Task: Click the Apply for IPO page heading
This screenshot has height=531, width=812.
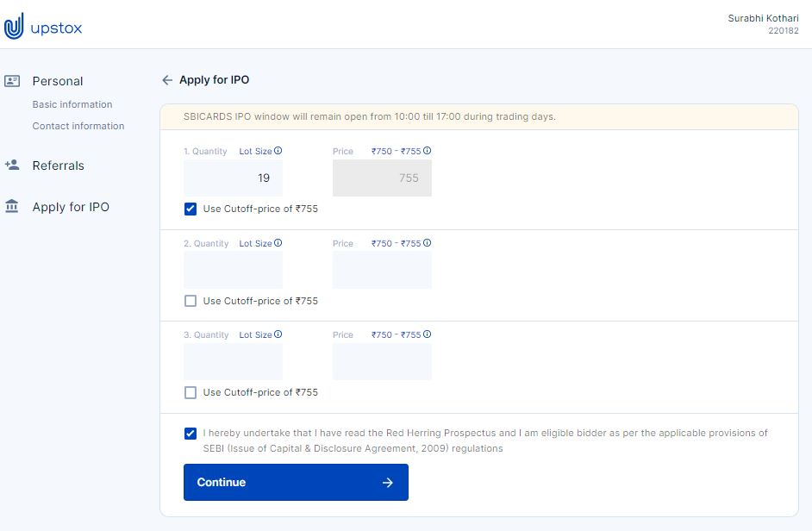Action: pos(215,80)
